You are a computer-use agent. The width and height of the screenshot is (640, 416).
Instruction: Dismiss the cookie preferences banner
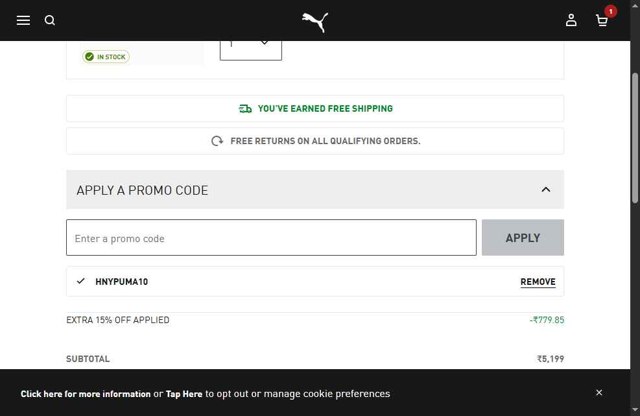599,393
